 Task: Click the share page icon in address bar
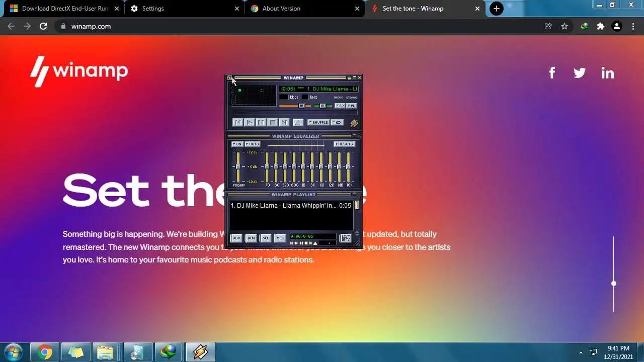(x=548, y=26)
